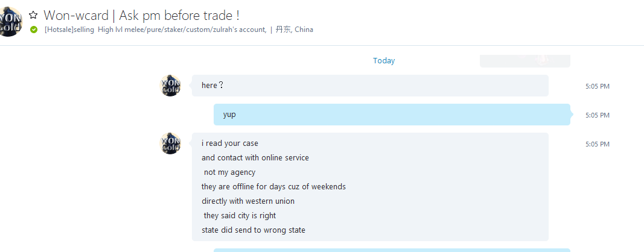Click the 5:05 PM timestamp beside "yup"
This screenshot has width=644, height=252.
tap(597, 115)
